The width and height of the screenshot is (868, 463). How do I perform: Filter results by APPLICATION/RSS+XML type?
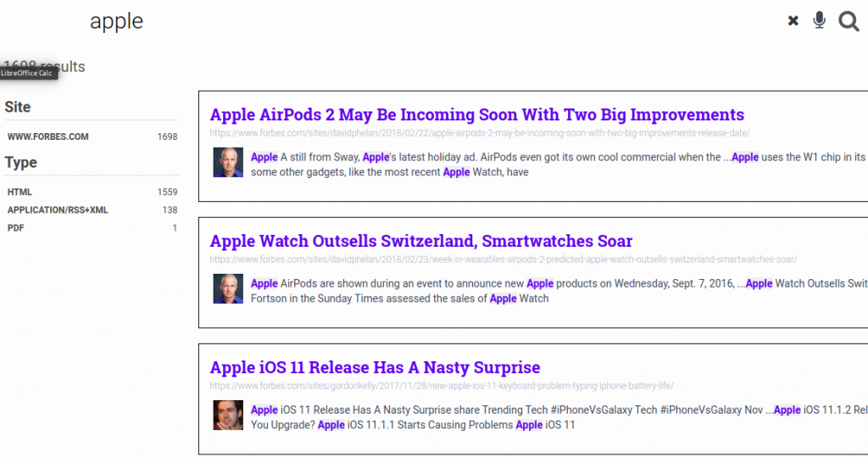click(58, 210)
